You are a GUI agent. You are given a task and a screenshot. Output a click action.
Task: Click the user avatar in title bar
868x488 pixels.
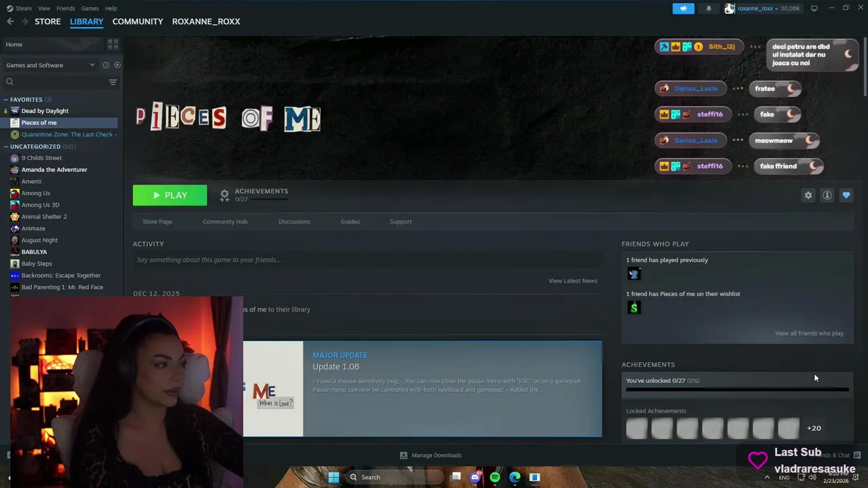729,8
